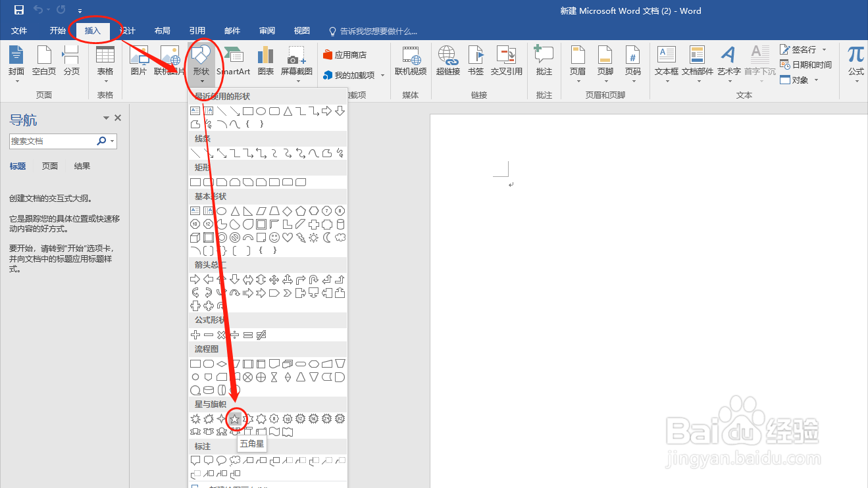Click the 形状 shapes dropdown button
This screenshot has width=868, height=488.
tap(201, 64)
